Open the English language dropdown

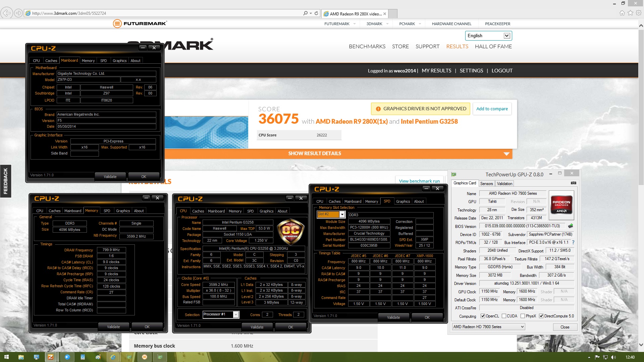[488, 36]
